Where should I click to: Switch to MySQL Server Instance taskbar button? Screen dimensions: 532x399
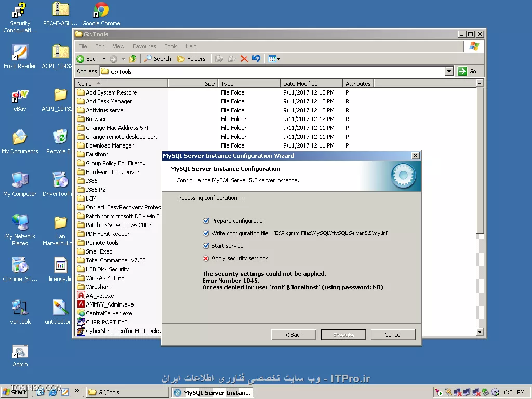point(212,393)
